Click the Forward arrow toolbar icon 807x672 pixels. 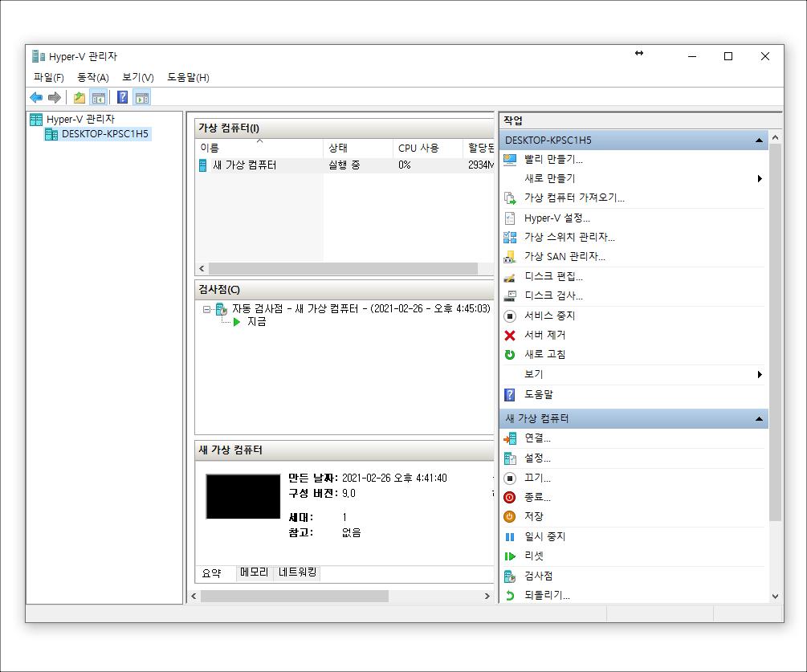(55, 97)
